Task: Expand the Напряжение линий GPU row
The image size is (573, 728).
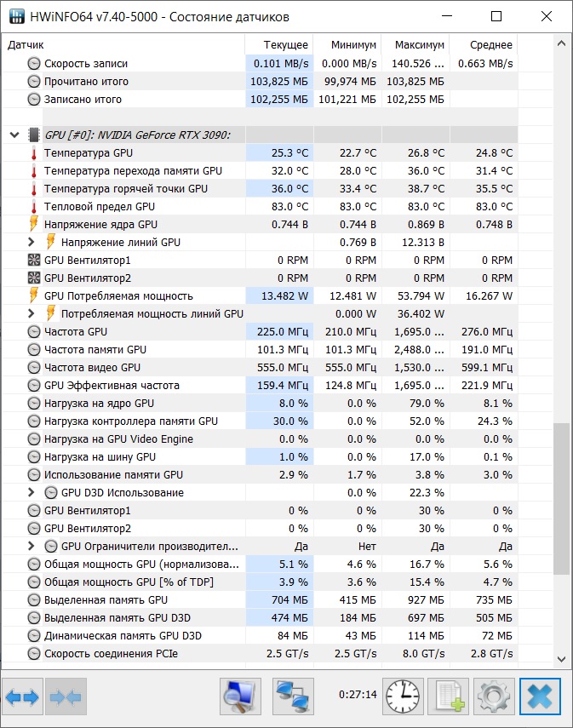Action: tap(32, 243)
